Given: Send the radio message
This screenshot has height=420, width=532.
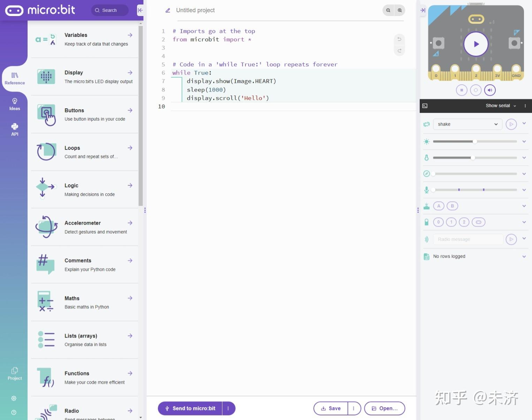Looking at the screenshot, I should point(511,239).
